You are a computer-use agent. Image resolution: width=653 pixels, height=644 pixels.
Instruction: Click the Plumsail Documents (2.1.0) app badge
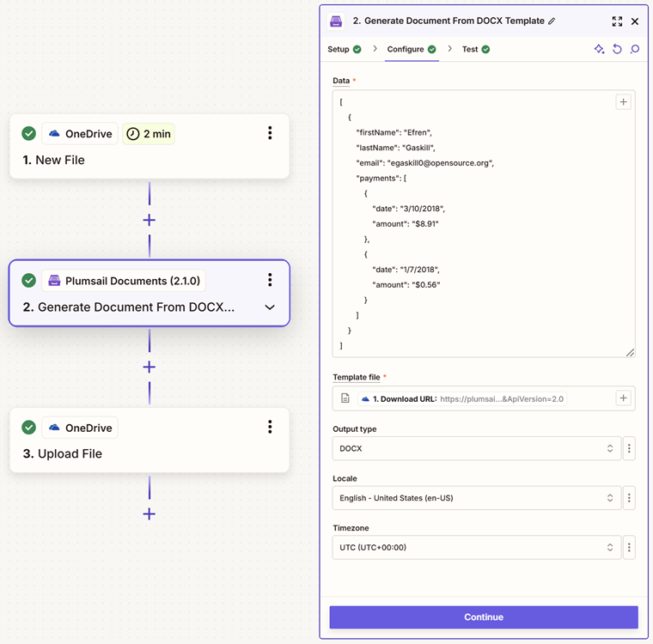point(124,281)
